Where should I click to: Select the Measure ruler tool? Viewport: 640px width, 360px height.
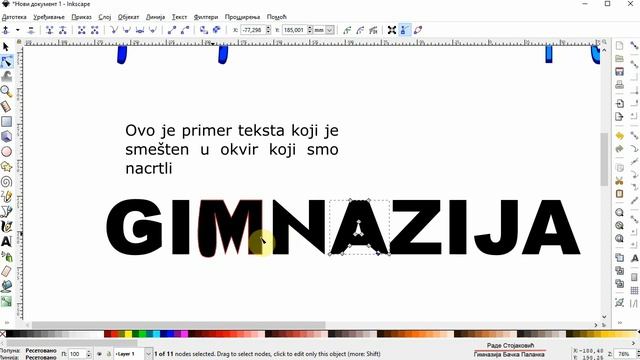(6, 107)
